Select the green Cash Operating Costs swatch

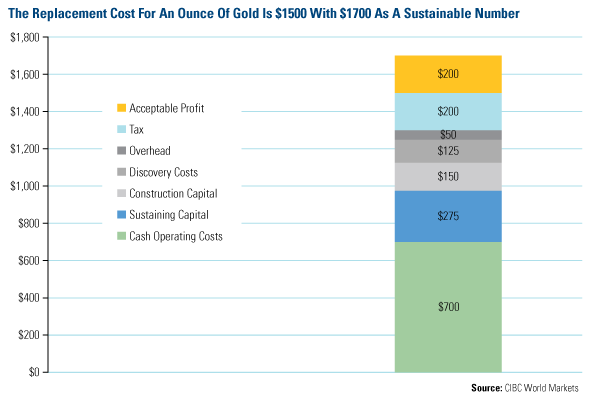121,236
